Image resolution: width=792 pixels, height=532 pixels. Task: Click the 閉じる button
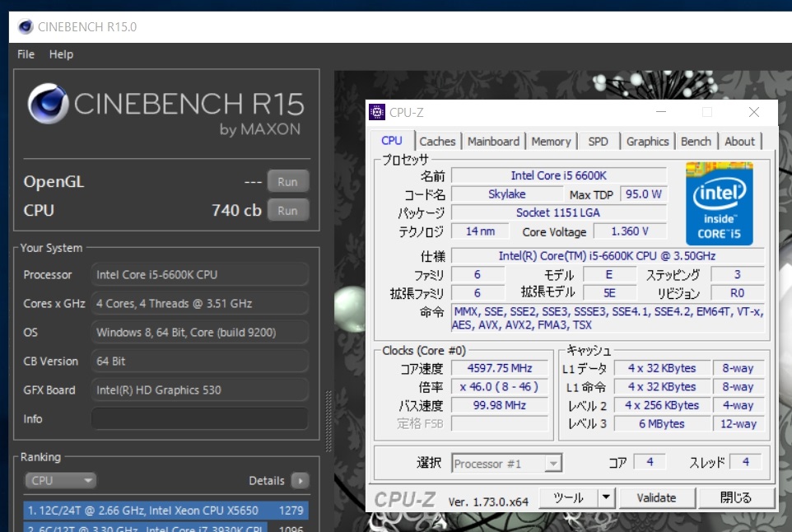[736, 498]
